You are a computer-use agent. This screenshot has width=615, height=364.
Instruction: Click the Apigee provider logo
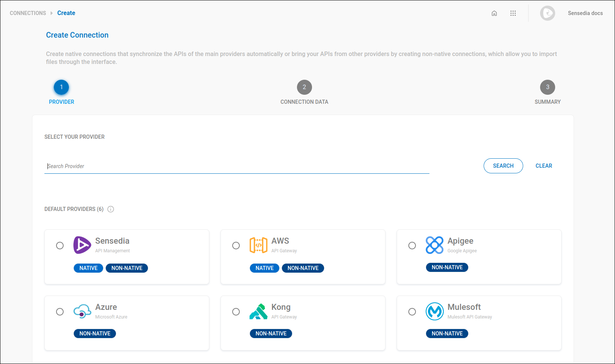pyautogui.click(x=435, y=245)
